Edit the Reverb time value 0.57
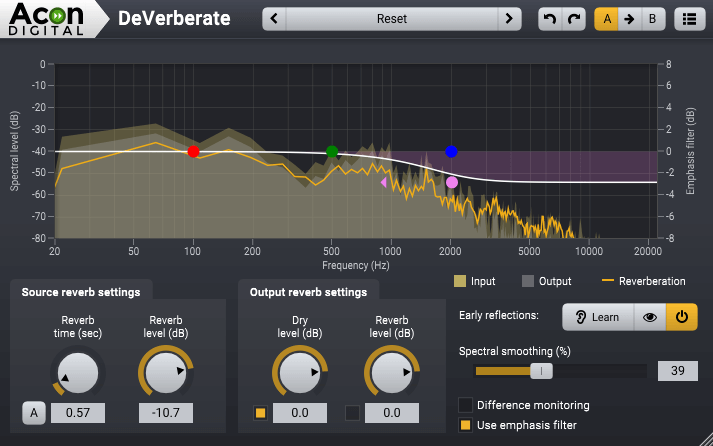This screenshot has width=713, height=446. pos(78,413)
